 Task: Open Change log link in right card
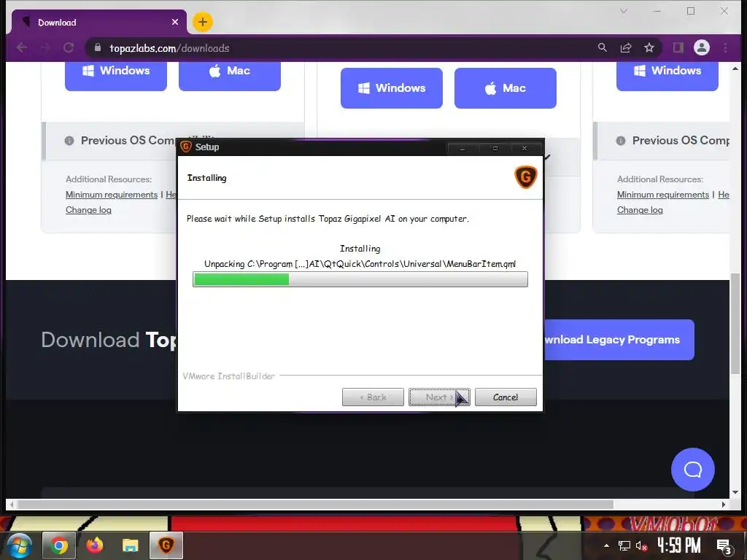coord(640,210)
